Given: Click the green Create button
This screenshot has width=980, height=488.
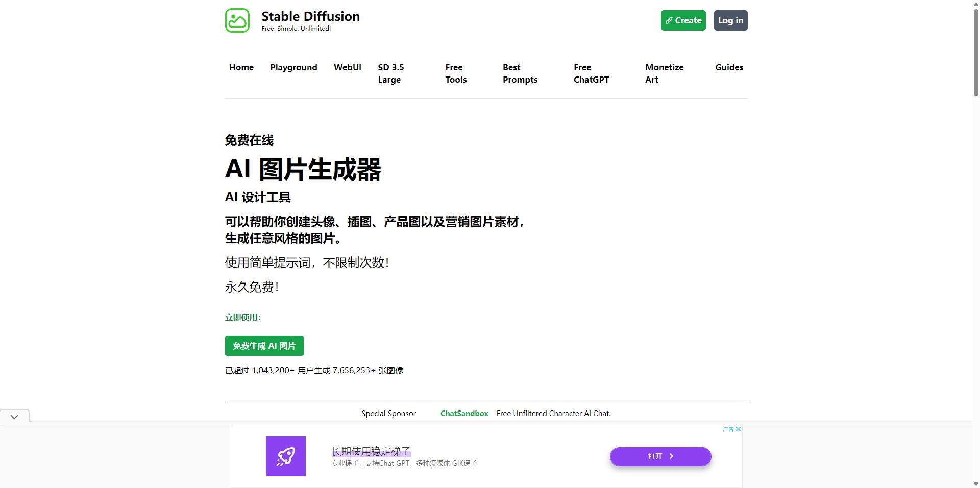Looking at the screenshot, I should pyautogui.click(x=683, y=20).
